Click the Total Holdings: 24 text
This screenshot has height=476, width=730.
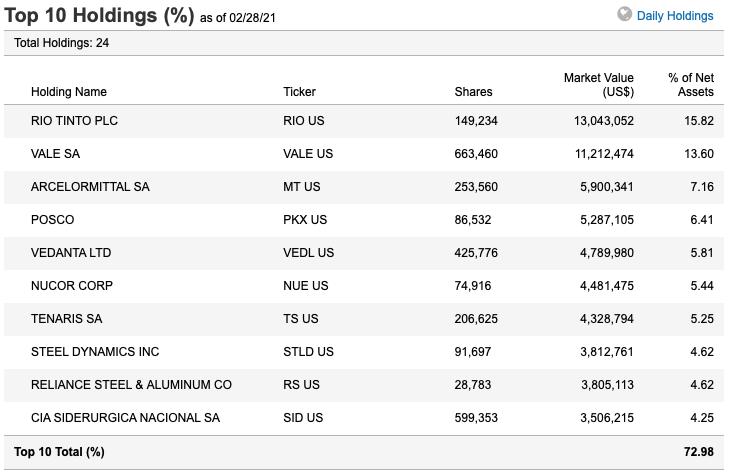coord(61,43)
